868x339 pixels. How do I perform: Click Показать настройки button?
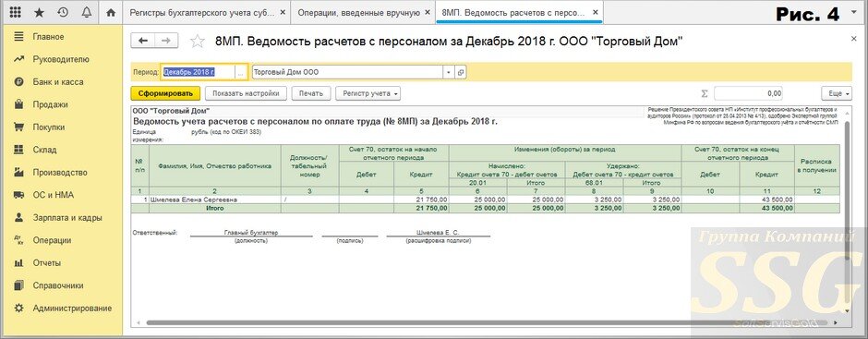[246, 93]
